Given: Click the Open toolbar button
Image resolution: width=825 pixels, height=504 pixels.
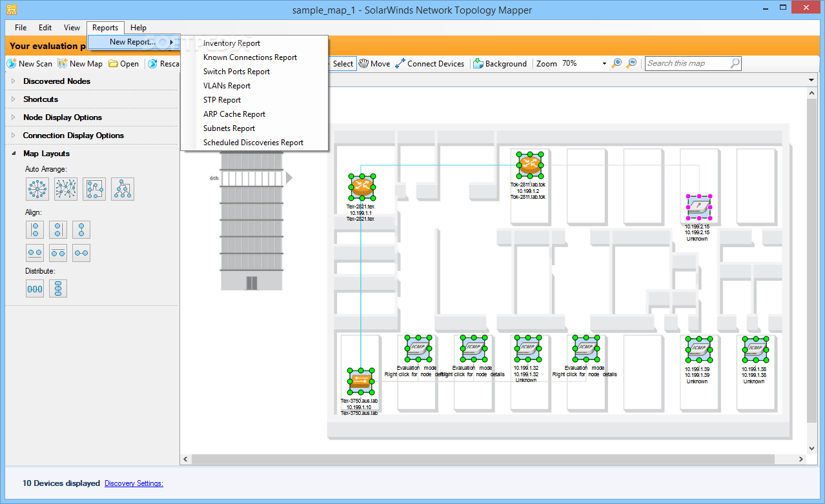Looking at the screenshot, I should coord(124,63).
